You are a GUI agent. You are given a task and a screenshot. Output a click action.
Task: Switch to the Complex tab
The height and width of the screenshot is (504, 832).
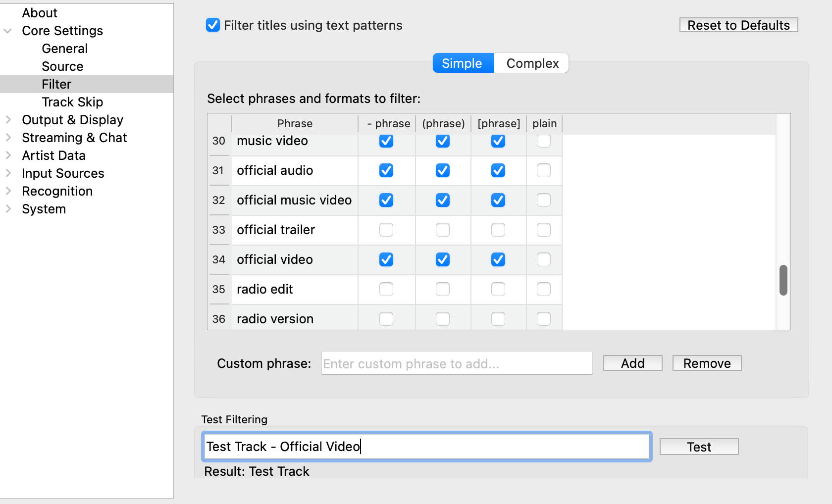coord(532,63)
